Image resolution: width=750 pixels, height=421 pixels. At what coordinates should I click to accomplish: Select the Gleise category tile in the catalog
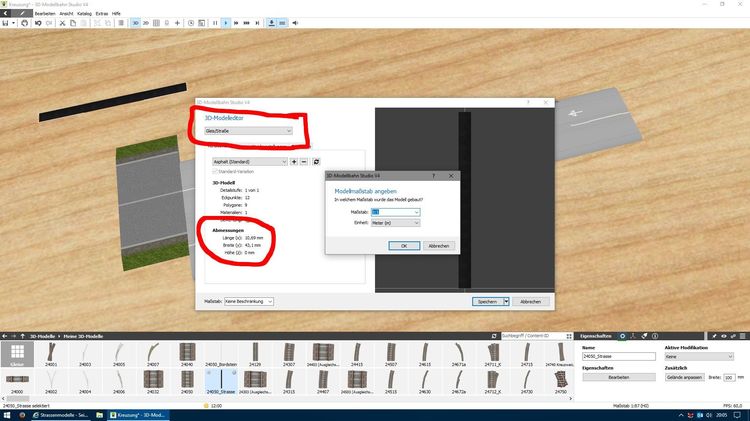(17, 355)
